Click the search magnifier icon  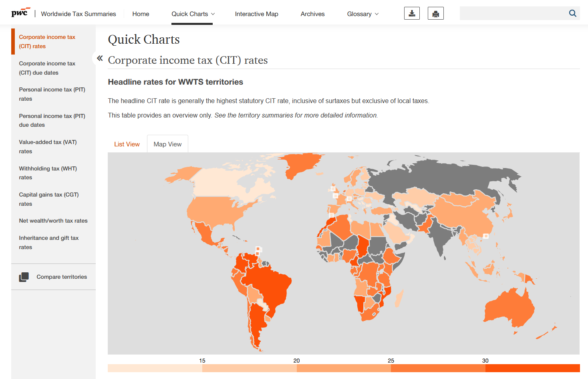click(573, 13)
